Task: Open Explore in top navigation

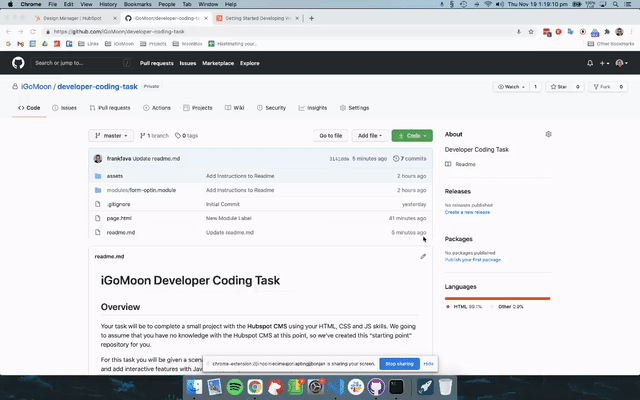Action: (250, 63)
